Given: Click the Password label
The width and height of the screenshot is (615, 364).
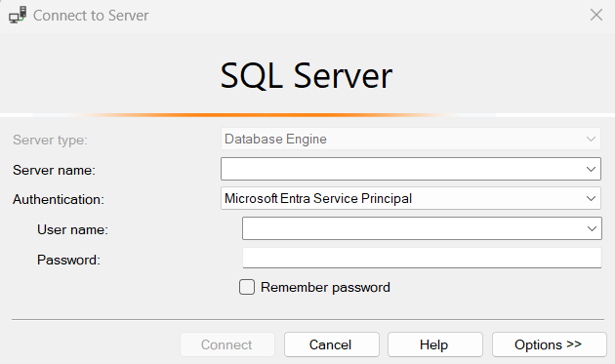Looking at the screenshot, I should coord(68,260).
